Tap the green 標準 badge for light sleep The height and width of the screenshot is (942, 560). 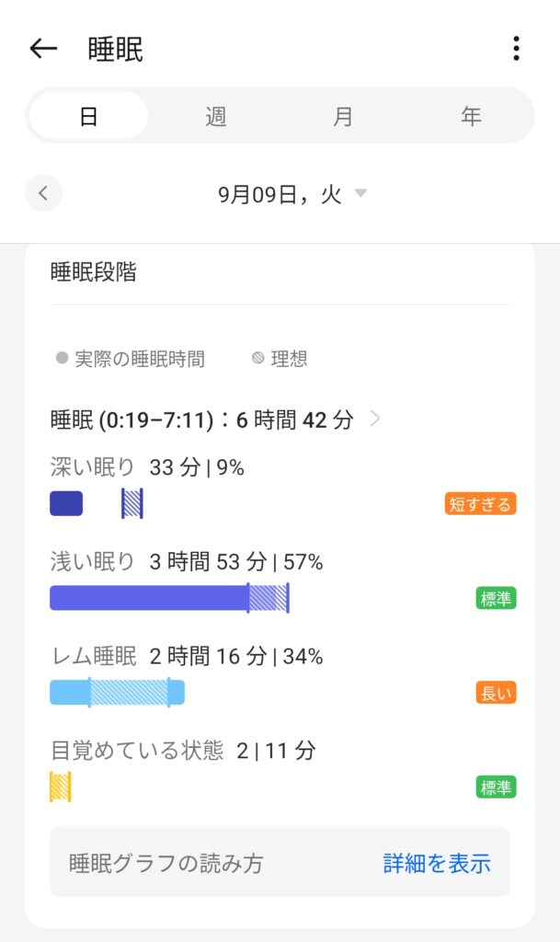(496, 599)
